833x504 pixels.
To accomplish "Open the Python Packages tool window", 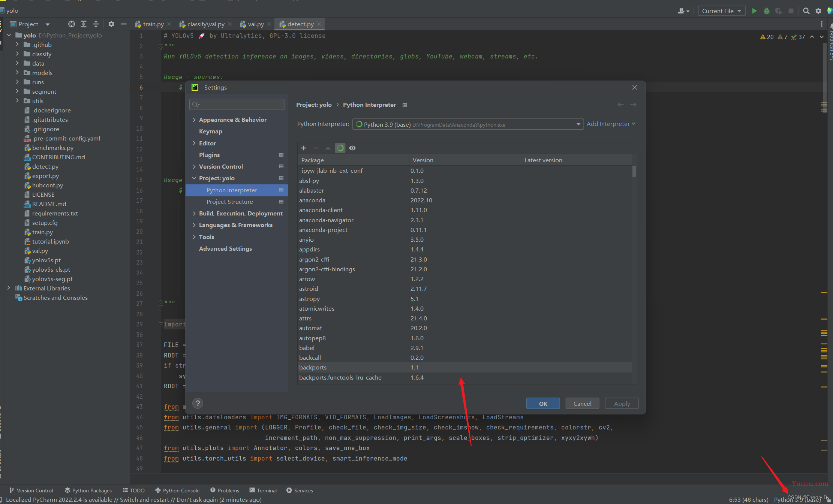I will pyautogui.click(x=88, y=490).
